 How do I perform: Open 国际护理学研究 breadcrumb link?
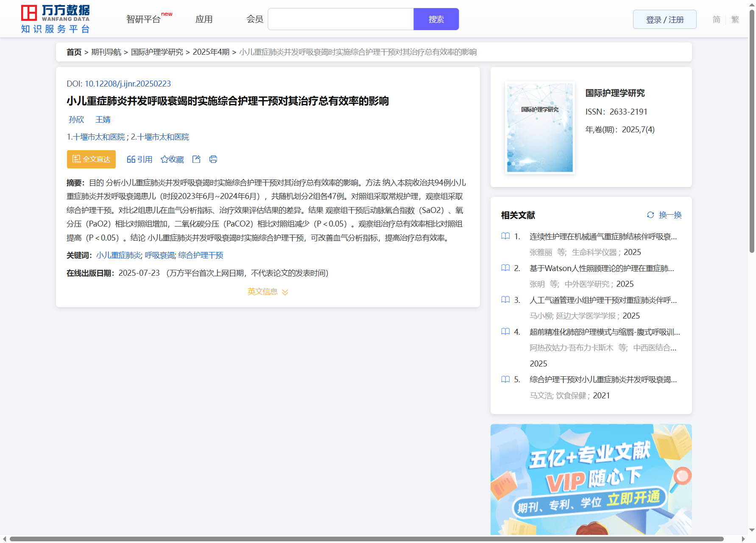(x=157, y=52)
